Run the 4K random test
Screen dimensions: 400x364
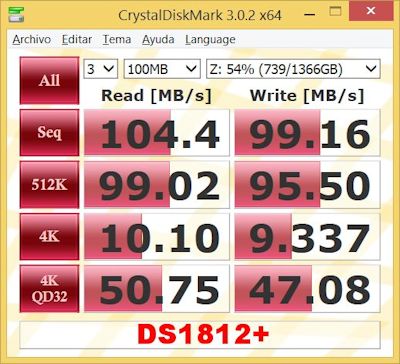click(49, 237)
